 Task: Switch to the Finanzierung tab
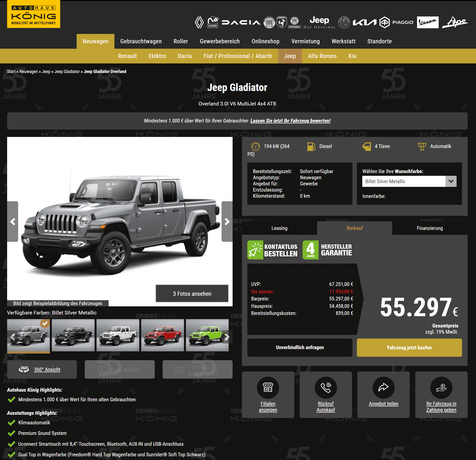click(430, 228)
